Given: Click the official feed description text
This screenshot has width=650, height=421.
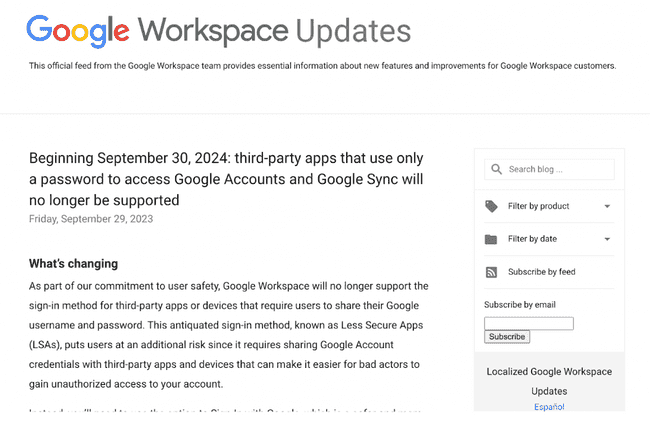Looking at the screenshot, I should 323,65.
